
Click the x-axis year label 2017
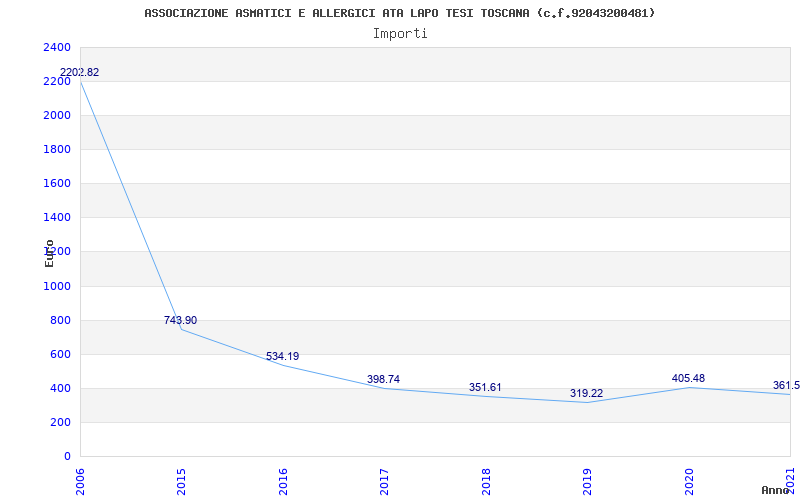(x=384, y=482)
